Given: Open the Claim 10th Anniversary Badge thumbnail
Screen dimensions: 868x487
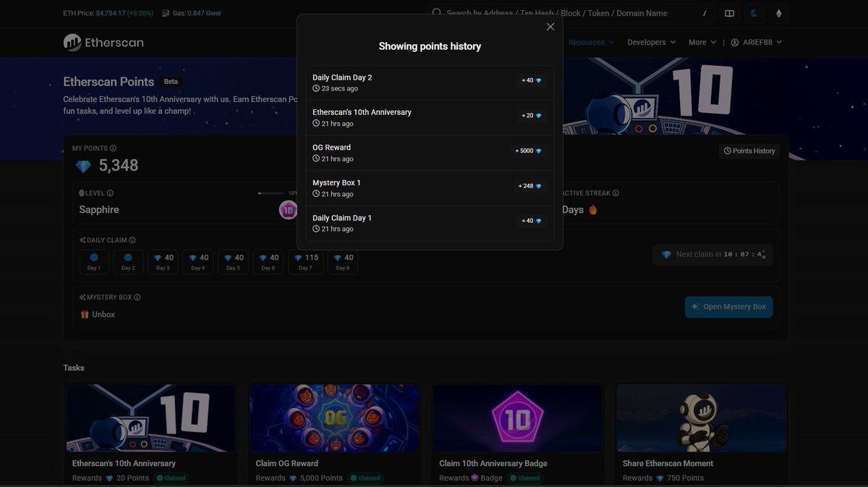Looking at the screenshot, I should 518,418.
